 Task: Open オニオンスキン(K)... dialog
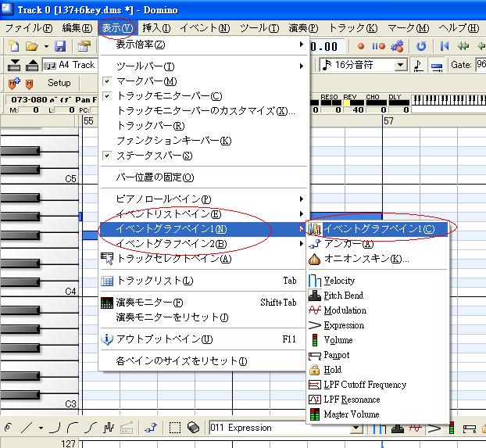(377, 259)
